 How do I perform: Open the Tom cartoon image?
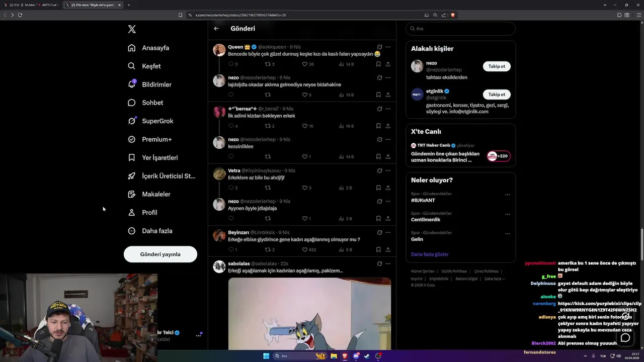pyautogui.click(x=309, y=314)
